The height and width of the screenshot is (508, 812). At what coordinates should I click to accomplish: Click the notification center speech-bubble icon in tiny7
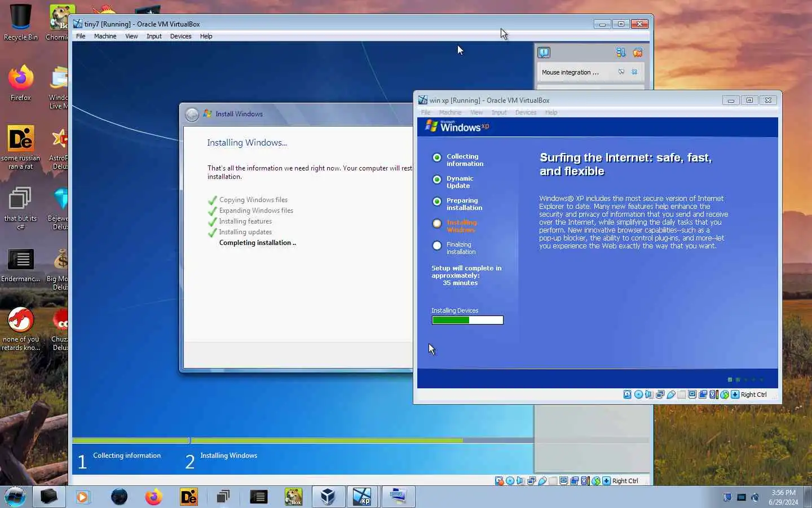tap(544, 52)
